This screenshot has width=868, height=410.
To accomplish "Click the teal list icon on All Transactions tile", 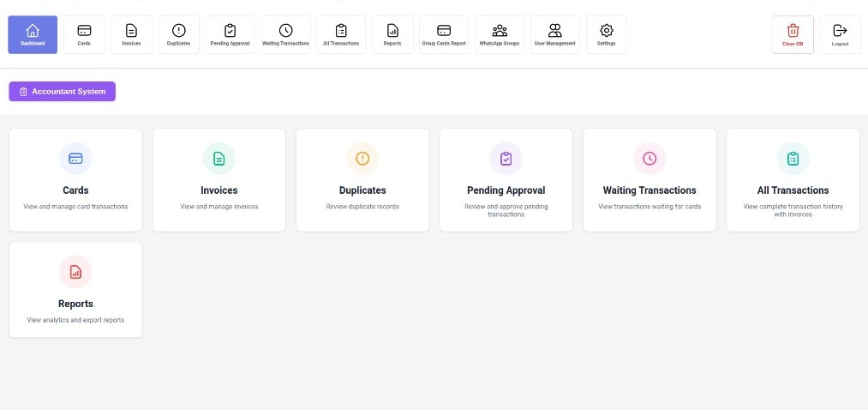I will tap(793, 159).
